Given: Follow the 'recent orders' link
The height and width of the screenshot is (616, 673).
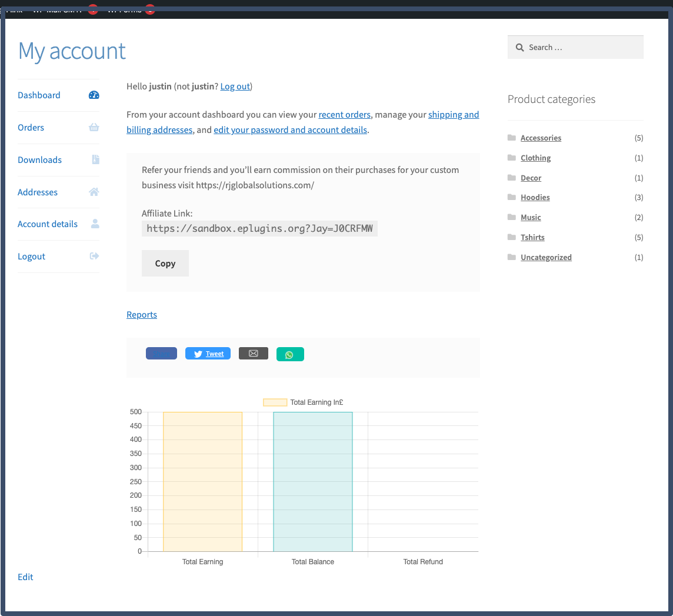Looking at the screenshot, I should (344, 115).
